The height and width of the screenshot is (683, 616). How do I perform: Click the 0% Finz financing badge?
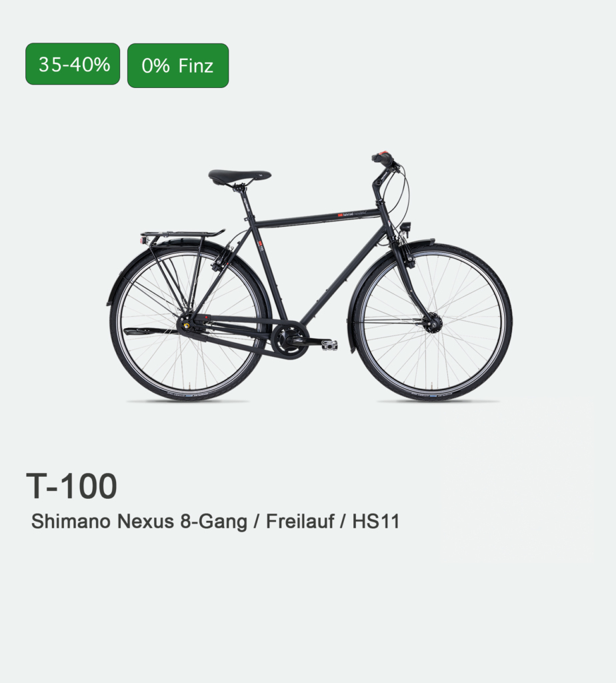click(x=178, y=66)
